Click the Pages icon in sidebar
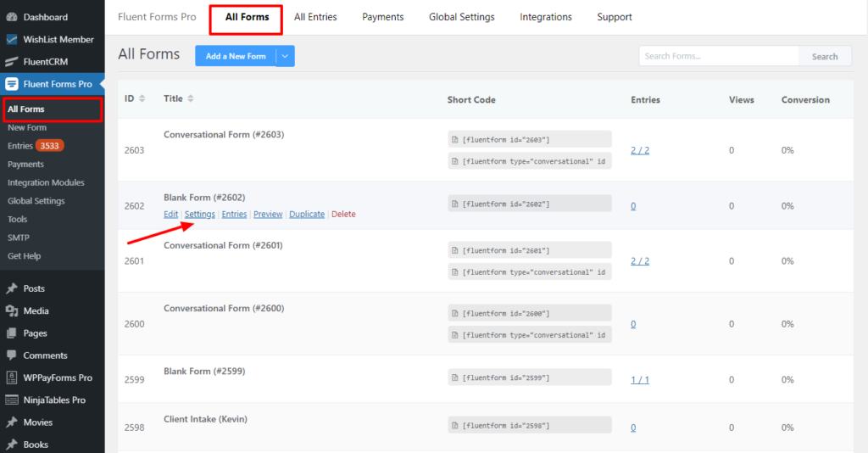This screenshot has width=868, height=453. (12, 333)
